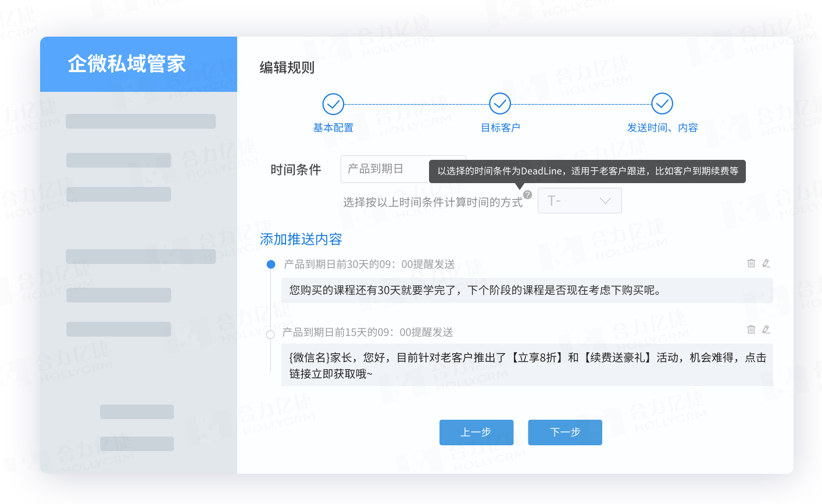Edit the 15-day reminder with pencil icon
Screen dimensions: 822x504
766,330
